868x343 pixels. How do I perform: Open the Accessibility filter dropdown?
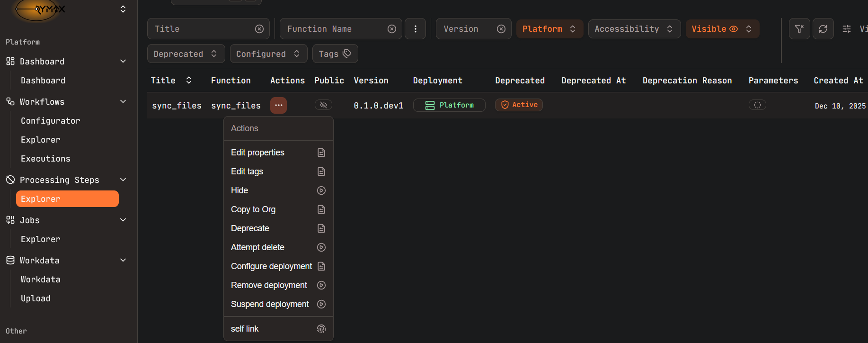pos(634,29)
